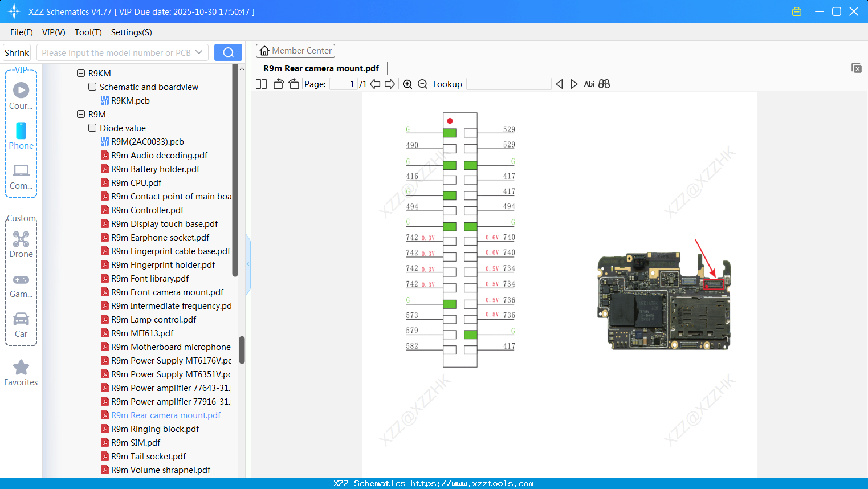
Task: Toggle the Shrink sidebar button
Action: [x=17, y=52]
